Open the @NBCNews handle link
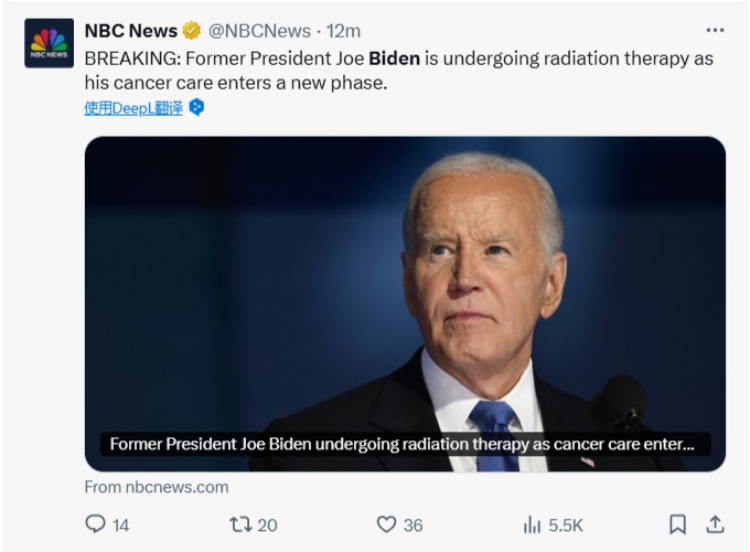The image size is (750, 552). pyautogui.click(x=259, y=31)
